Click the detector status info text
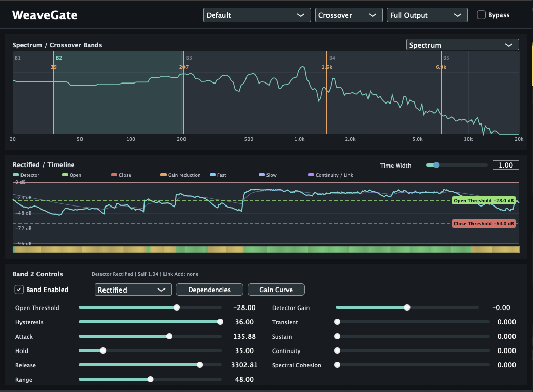533x392 pixels. [145, 274]
